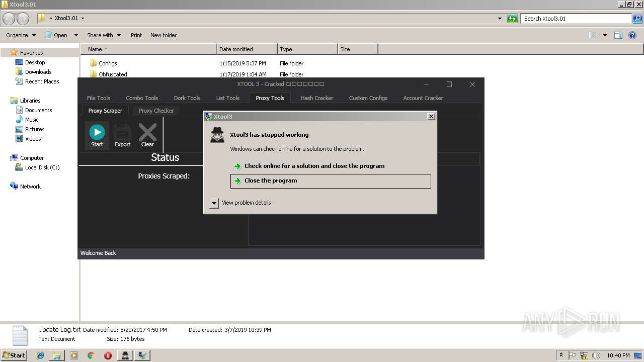The height and width of the screenshot is (362, 644).
Task: Switch to File Tools tab
Action: [x=99, y=98]
